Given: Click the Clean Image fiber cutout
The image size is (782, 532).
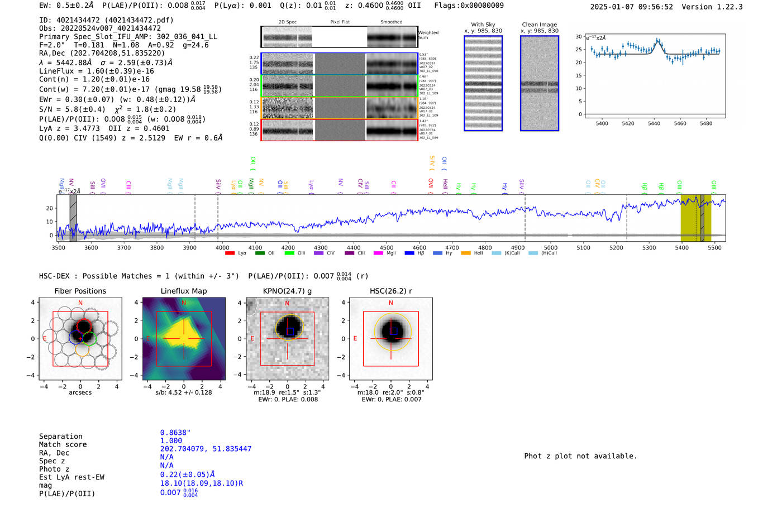Looking at the screenshot, I should pyautogui.click(x=540, y=83).
